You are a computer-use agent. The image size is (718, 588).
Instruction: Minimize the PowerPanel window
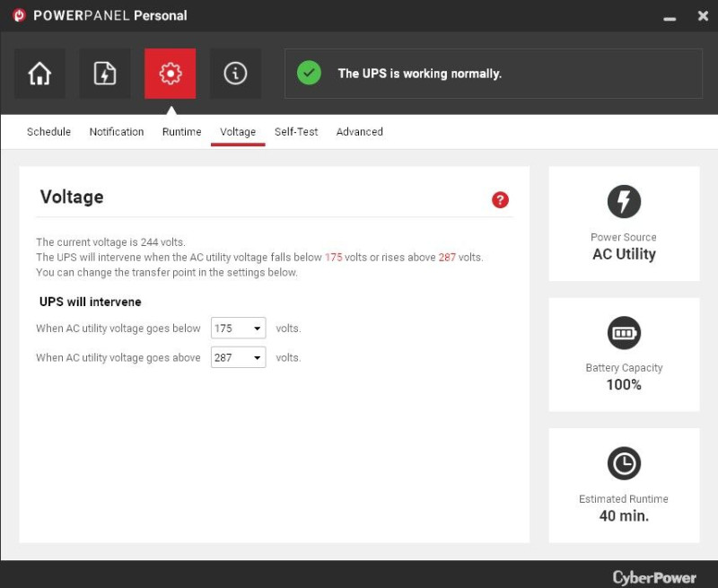click(670, 18)
